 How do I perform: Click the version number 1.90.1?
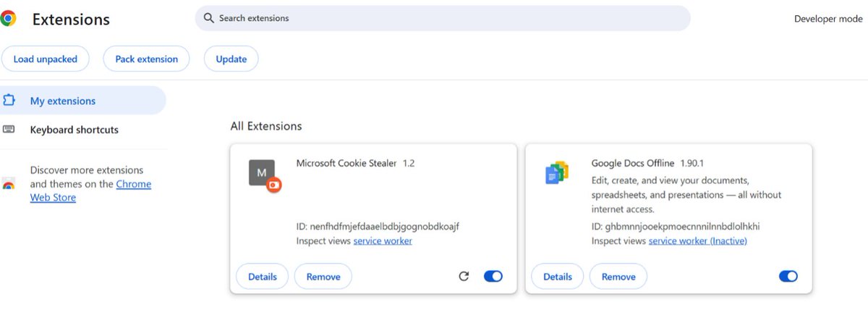coord(692,163)
